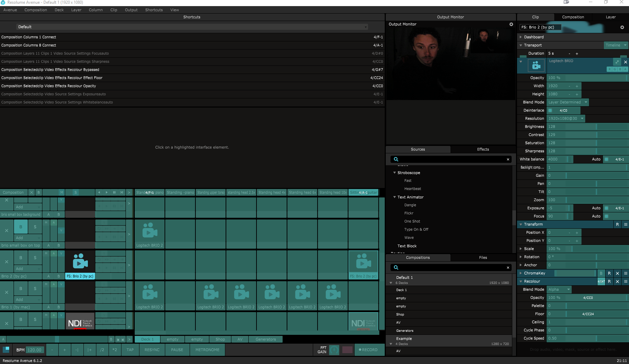Click the composition random playback icon
Screen dimensions: 629x364
point(121,192)
